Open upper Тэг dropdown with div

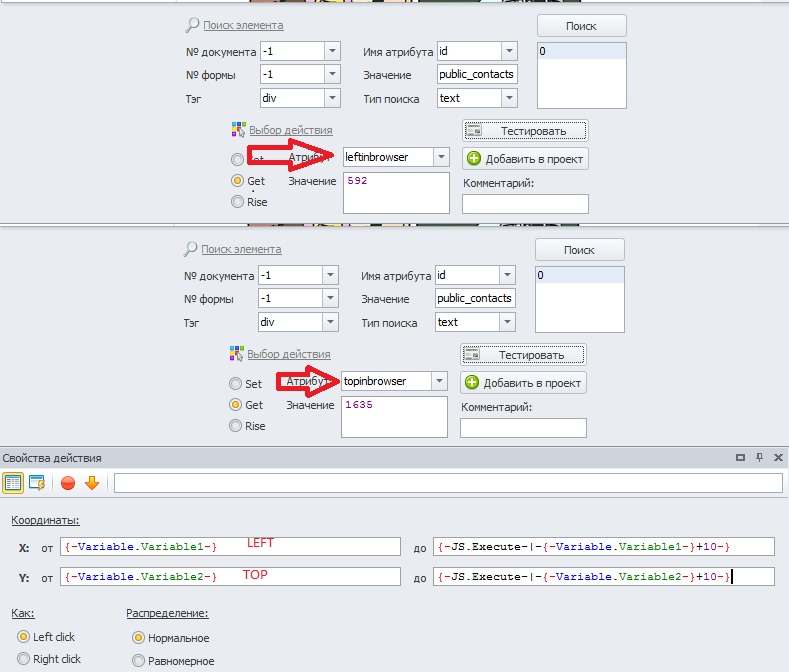[x=332, y=98]
